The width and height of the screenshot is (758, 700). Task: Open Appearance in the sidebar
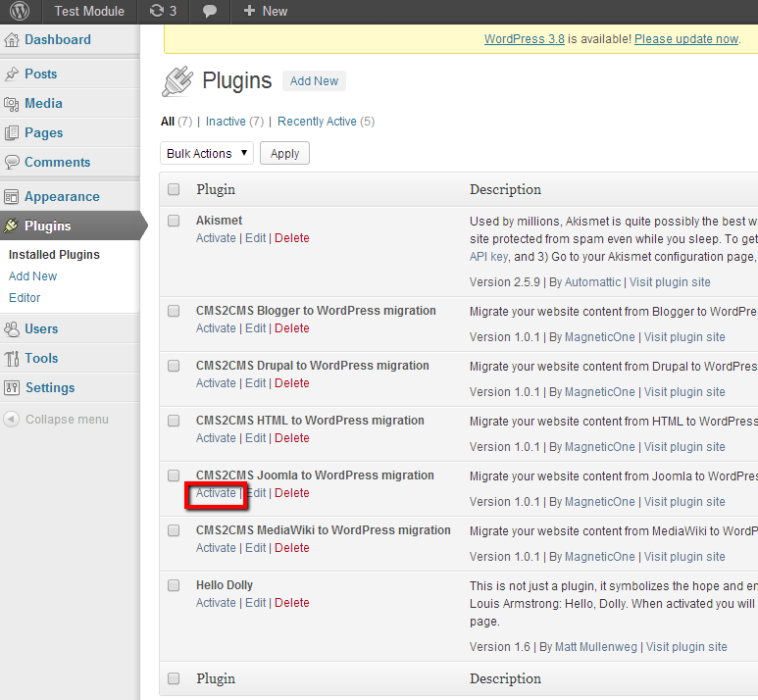tap(63, 197)
